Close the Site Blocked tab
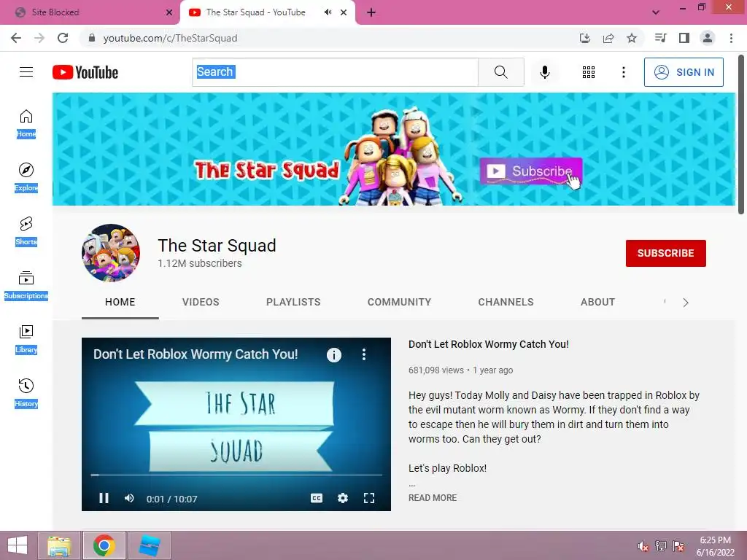747x560 pixels. [169, 12]
